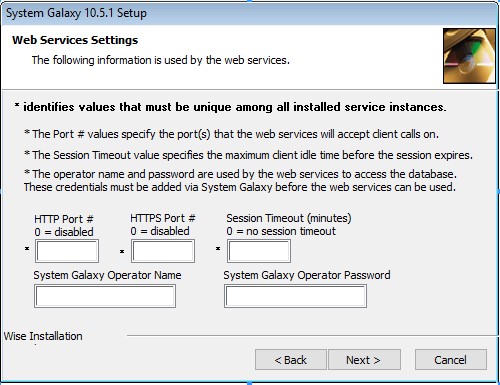Click the installer disc image icon
The width and height of the screenshot is (500, 385).
[469, 56]
